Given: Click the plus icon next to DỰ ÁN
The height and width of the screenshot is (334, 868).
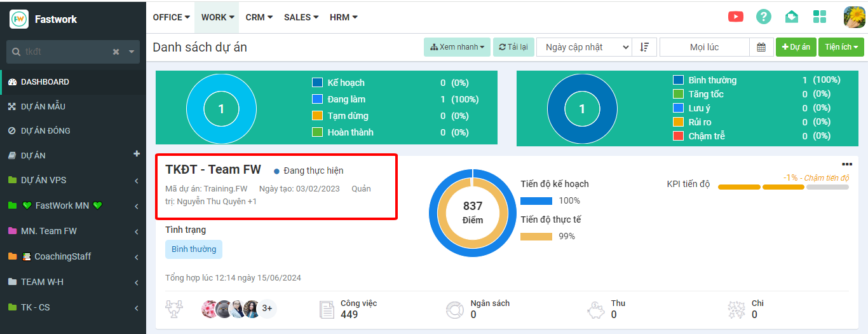Looking at the screenshot, I should coord(136,154).
